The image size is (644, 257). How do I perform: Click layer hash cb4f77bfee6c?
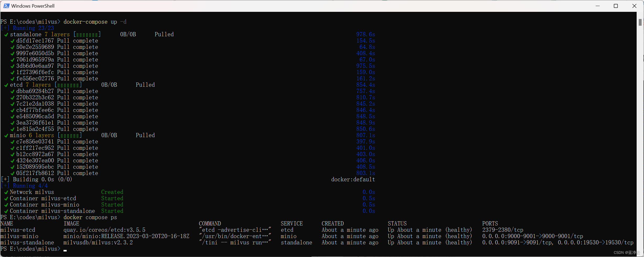(x=35, y=110)
